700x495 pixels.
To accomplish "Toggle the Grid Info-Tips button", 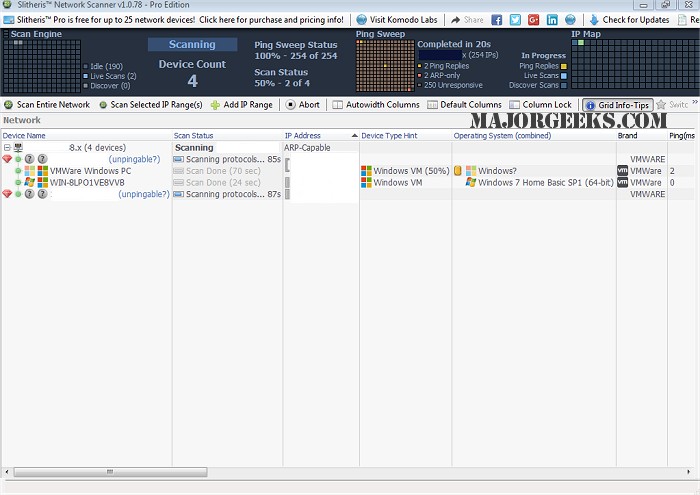I will [x=618, y=105].
